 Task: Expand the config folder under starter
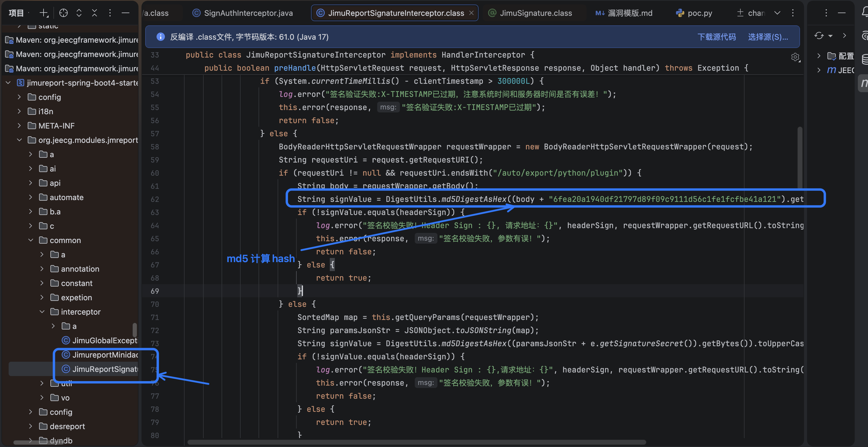[x=19, y=97]
